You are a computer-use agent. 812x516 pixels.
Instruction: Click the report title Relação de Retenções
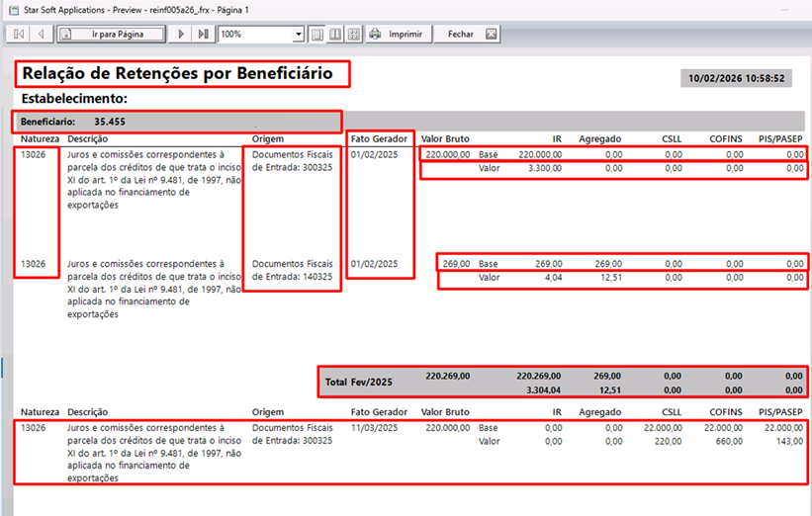183,73
